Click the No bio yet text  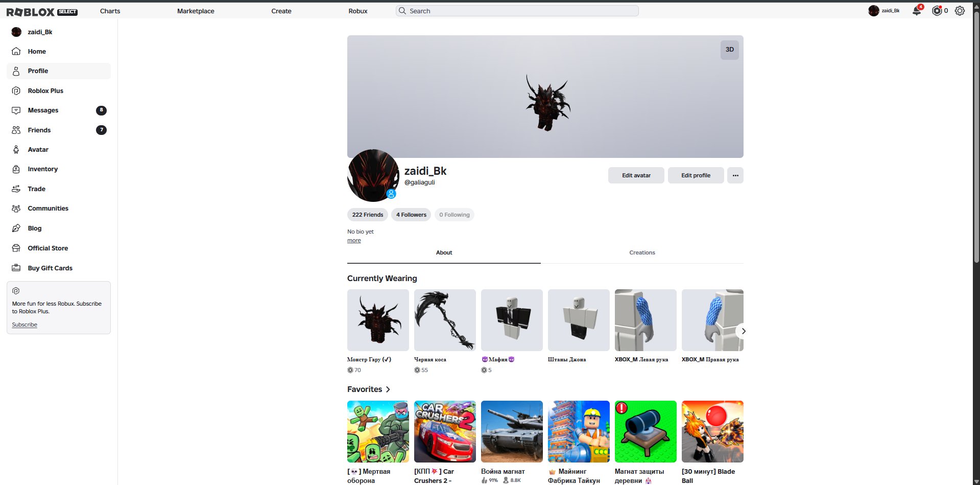(361, 232)
